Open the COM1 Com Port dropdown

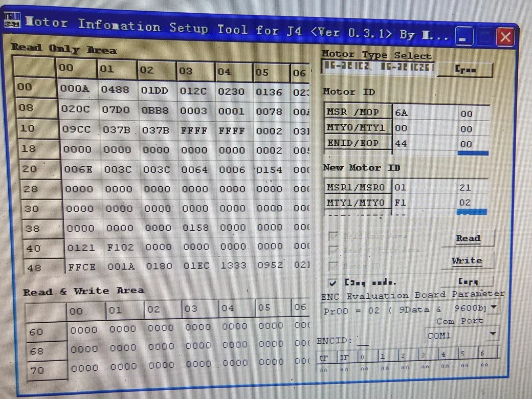pyautogui.click(x=493, y=334)
